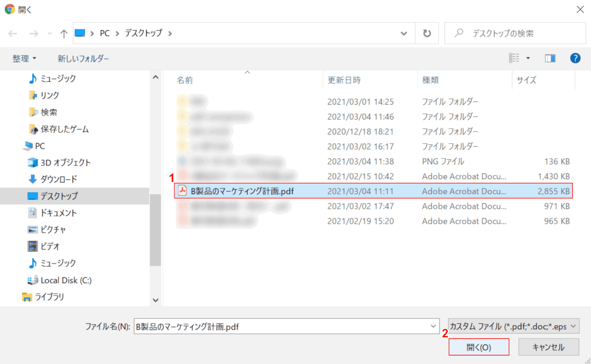Open the Help question mark icon

[x=575, y=58]
